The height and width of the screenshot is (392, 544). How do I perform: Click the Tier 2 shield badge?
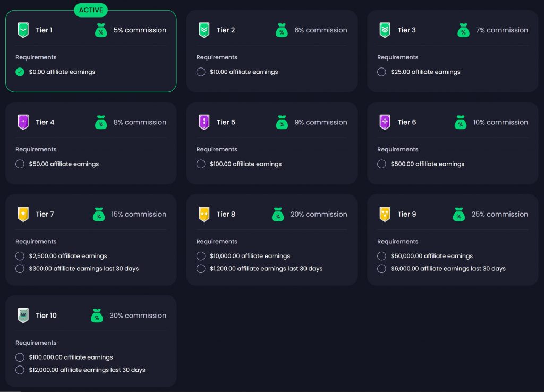(203, 30)
